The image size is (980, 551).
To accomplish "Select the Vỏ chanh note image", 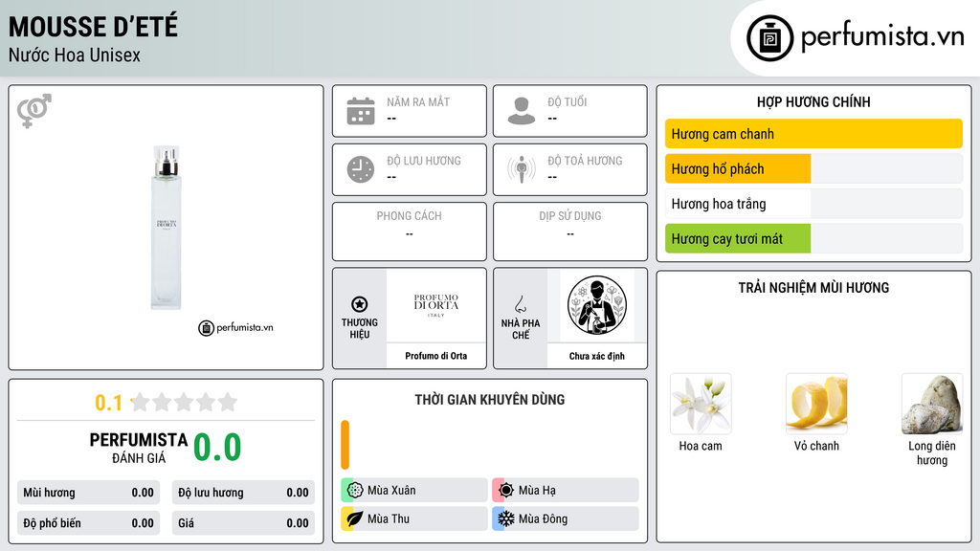I will [816, 405].
